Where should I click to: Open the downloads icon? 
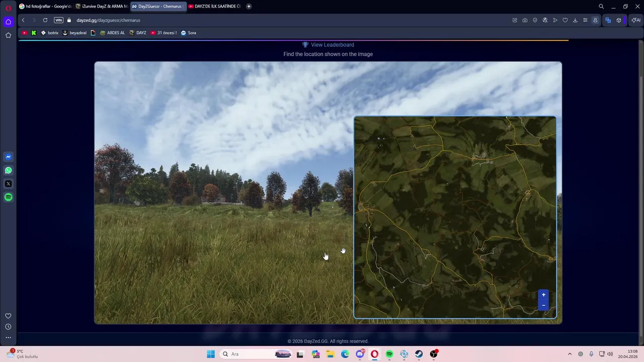pos(575,20)
